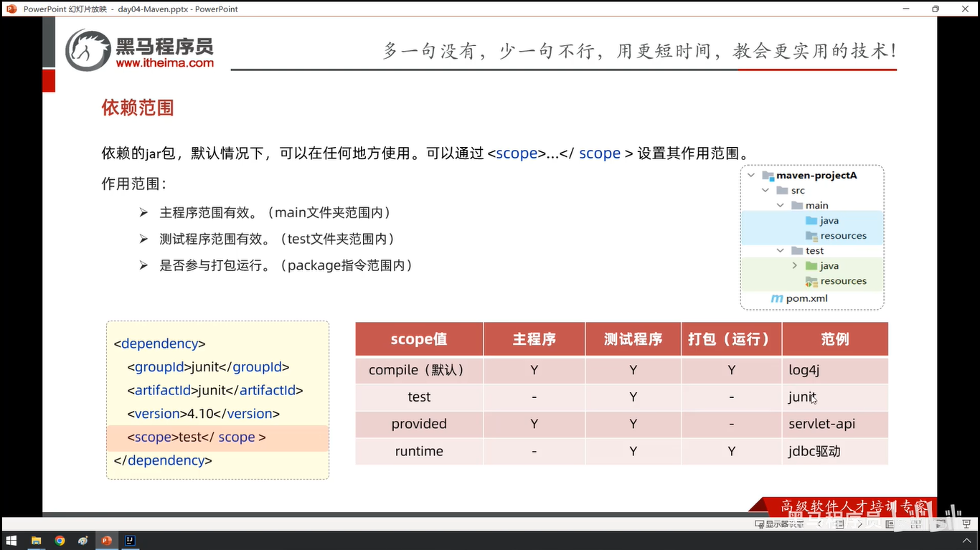Image resolution: width=980 pixels, height=550 pixels.
Task: Restore down the PowerPoint window
Action: tap(936, 9)
